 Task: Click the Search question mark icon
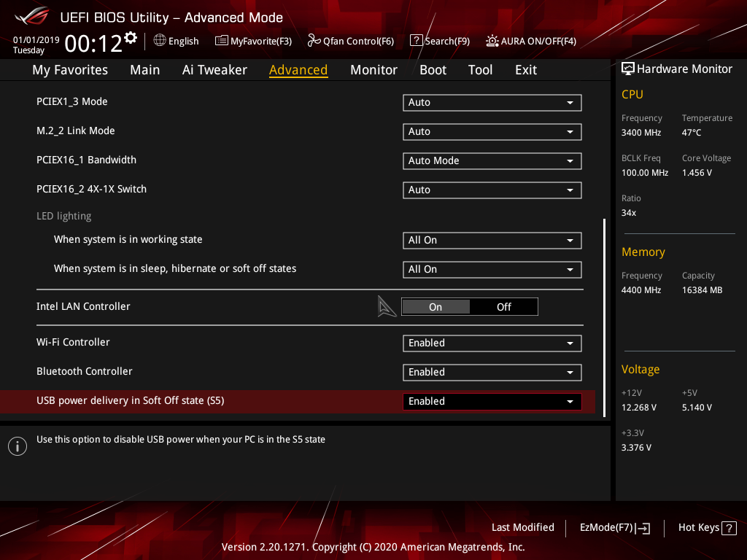[416, 41]
